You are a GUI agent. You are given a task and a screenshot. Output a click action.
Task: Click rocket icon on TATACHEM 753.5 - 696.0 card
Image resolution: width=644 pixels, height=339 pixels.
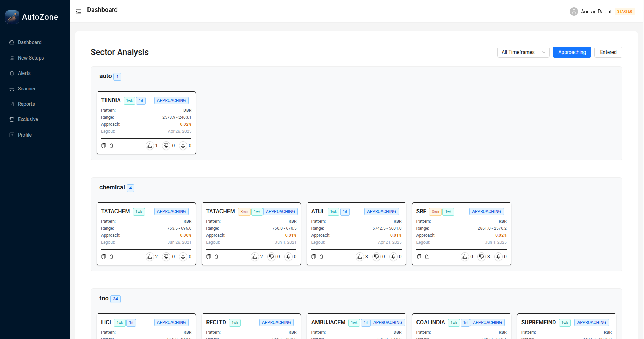[x=183, y=257]
